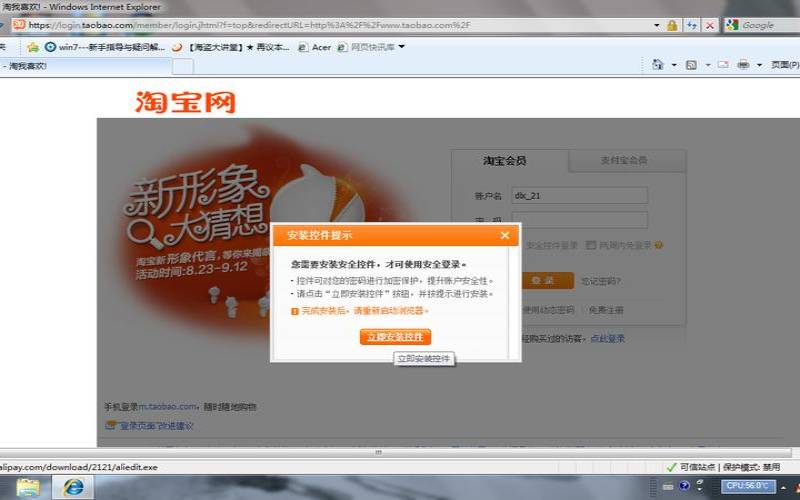
Task: Open Internet Explorer from the taskbar
Action: 72,487
